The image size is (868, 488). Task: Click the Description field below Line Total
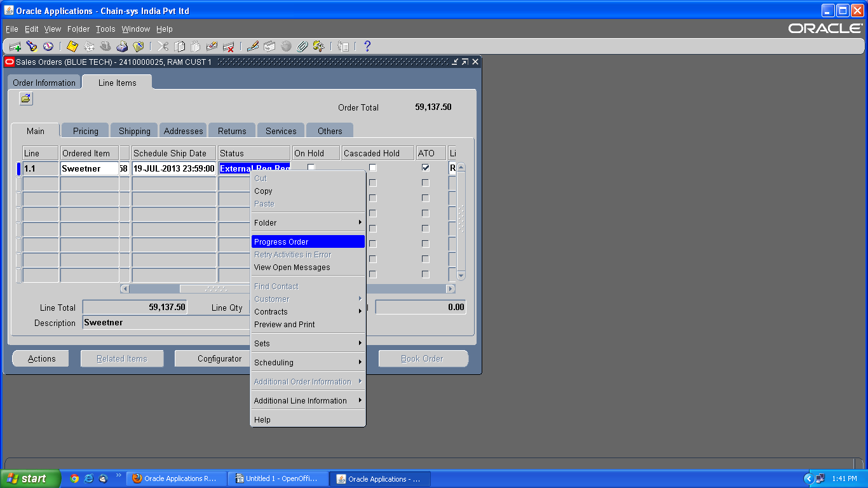[166, 323]
